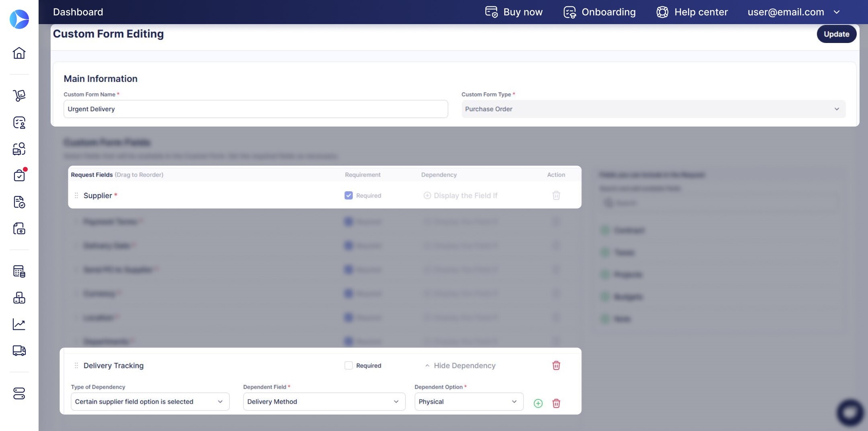This screenshot has width=868, height=431.
Task: Click the Buy now link
Action: 514,12
